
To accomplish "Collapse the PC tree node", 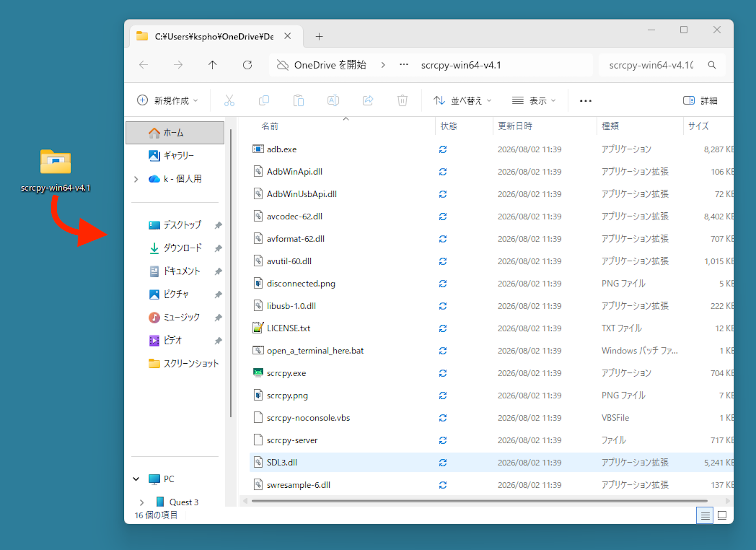I will point(136,479).
